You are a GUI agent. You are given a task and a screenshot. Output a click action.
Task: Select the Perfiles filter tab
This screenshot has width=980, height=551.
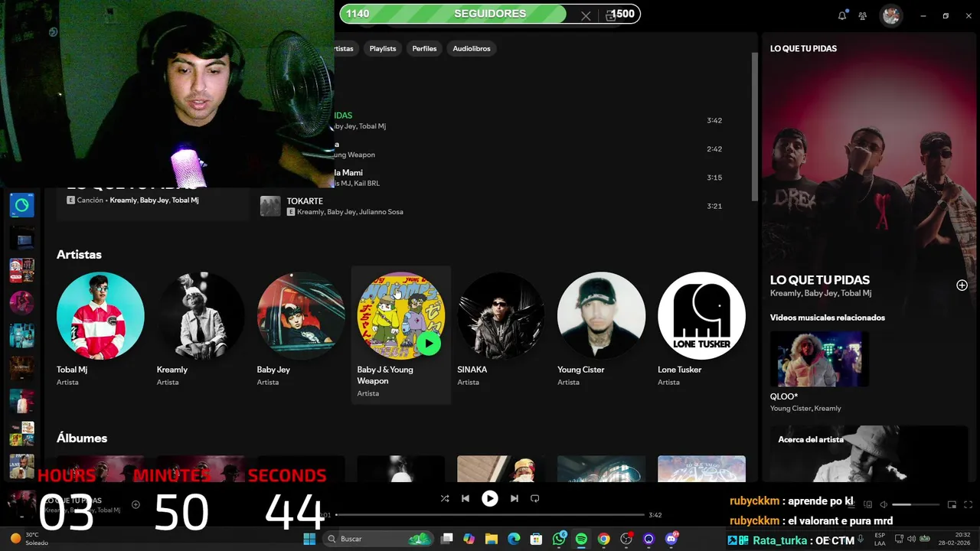424,48
